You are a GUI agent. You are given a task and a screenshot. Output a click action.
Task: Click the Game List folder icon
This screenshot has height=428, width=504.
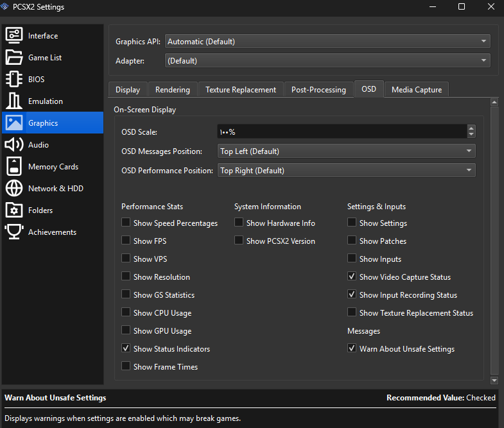point(14,58)
